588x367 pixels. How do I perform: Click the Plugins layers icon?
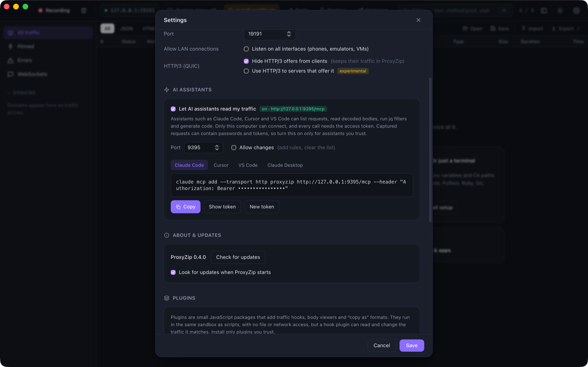tap(167, 298)
